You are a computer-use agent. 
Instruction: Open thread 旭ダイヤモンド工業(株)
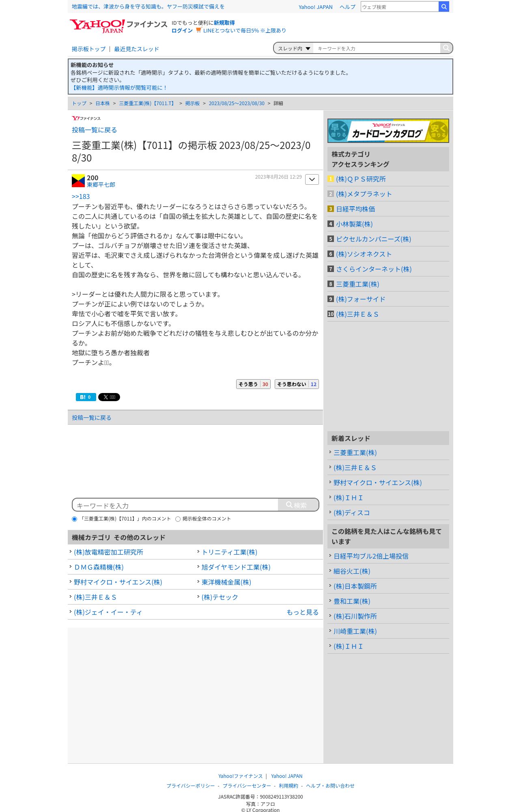point(236,567)
